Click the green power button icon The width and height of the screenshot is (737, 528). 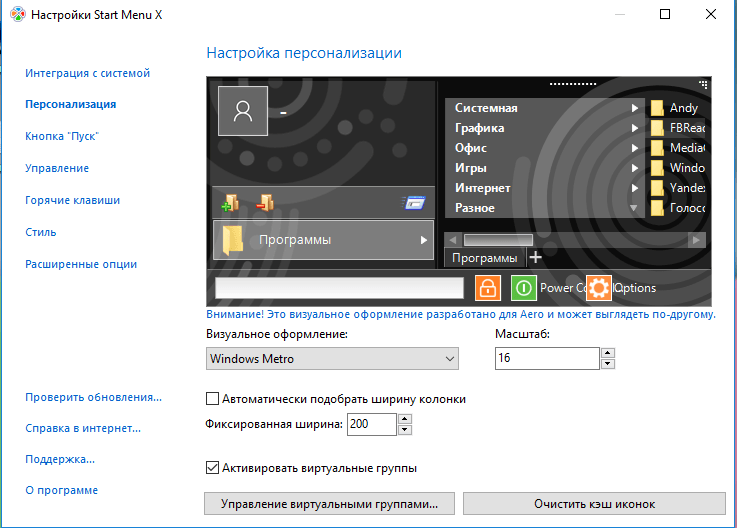click(x=524, y=288)
